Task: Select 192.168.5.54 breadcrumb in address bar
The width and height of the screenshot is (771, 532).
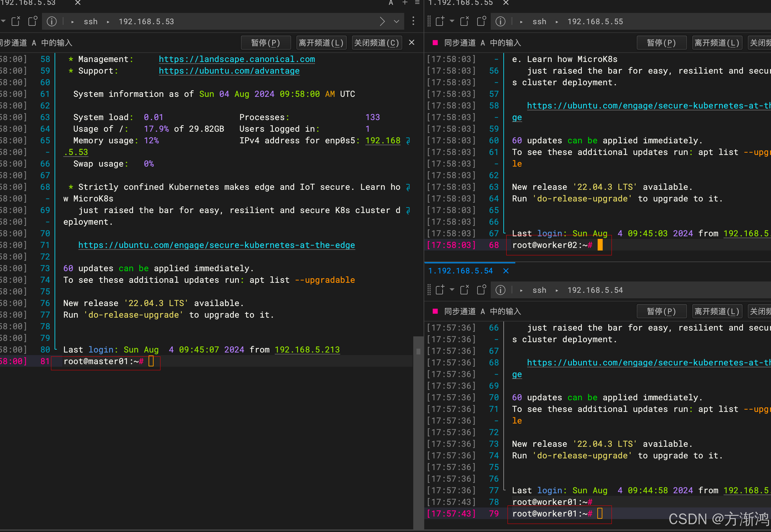Action: (x=595, y=290)
